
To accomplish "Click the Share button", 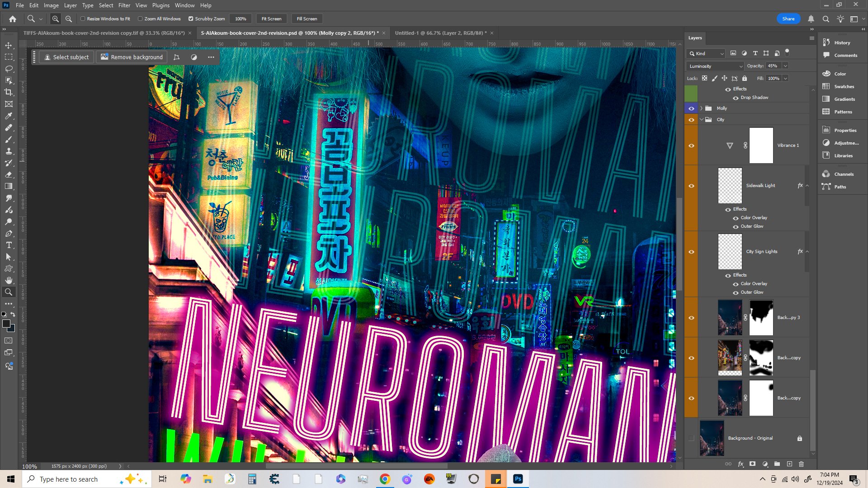I will [788, 19].
